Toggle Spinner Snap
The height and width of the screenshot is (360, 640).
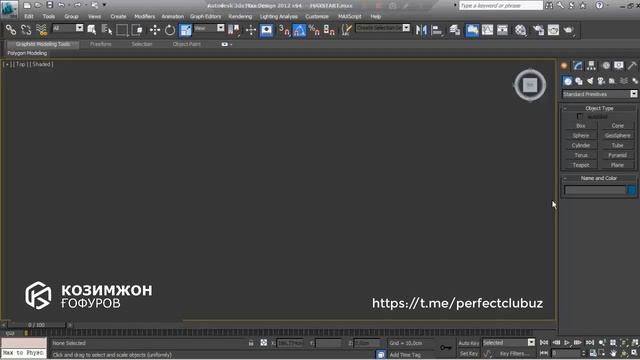pyautogui.click(x=329, y=30)
